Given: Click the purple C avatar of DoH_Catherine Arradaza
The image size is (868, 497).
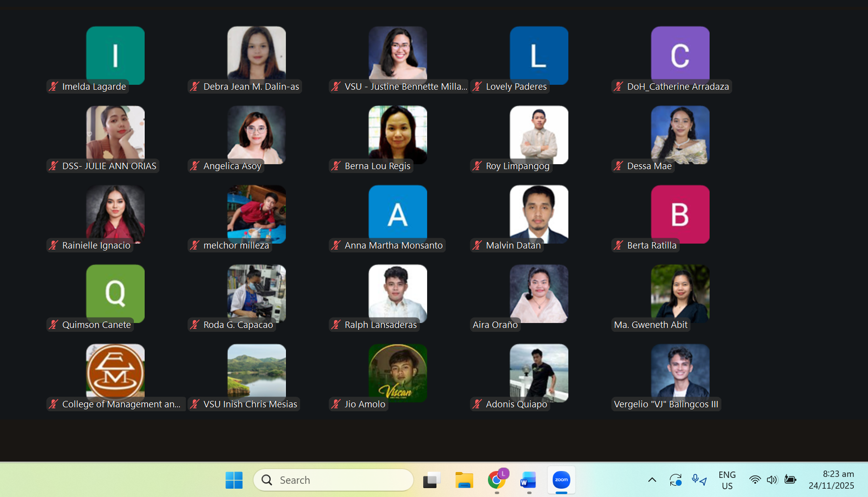Looking at the screenshot, I should [680, 54].
